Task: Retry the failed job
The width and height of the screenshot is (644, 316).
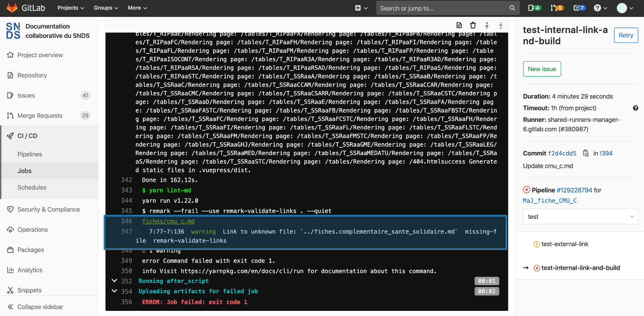Action: pos(626,35)
